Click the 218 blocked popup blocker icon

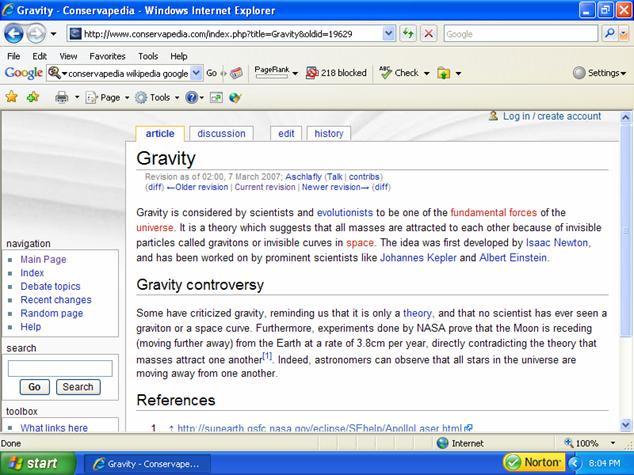click(x=312, y=73)
